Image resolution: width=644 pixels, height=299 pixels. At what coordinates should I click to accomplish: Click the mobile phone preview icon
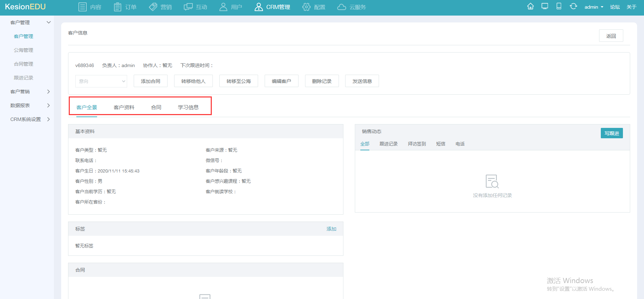click(559, 6)
